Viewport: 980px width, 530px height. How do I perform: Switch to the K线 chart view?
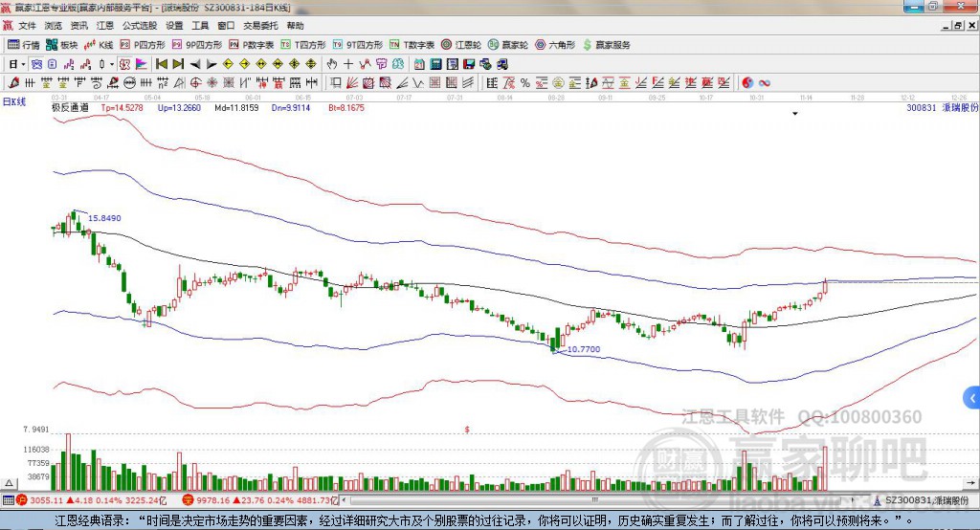pos(99,45)
